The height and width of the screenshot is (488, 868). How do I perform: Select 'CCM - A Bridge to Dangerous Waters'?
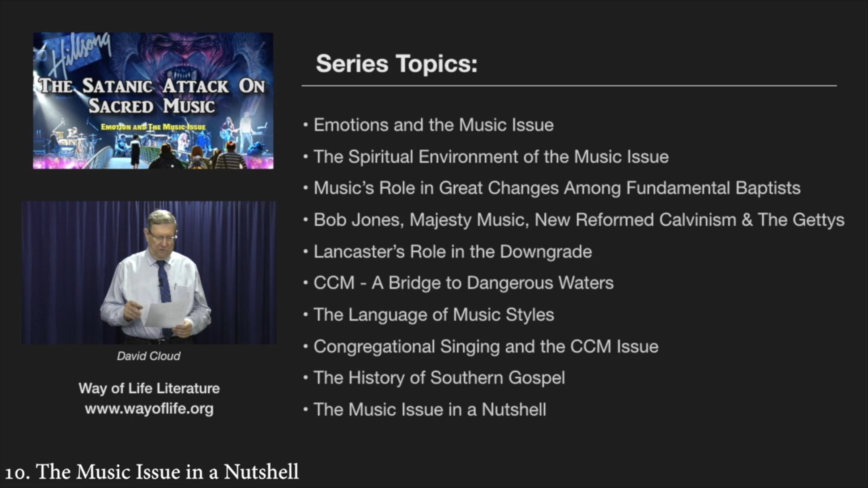point(463,283)
